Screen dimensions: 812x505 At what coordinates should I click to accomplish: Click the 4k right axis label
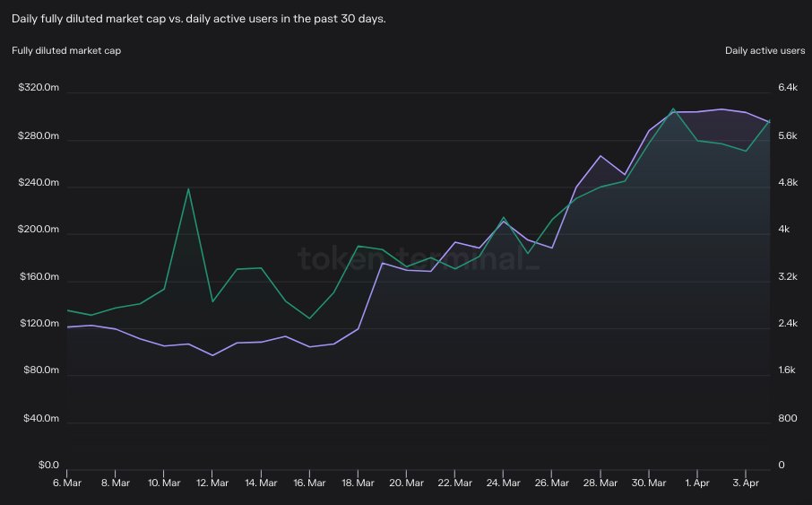pyautogui.click(x=783, y=229)
